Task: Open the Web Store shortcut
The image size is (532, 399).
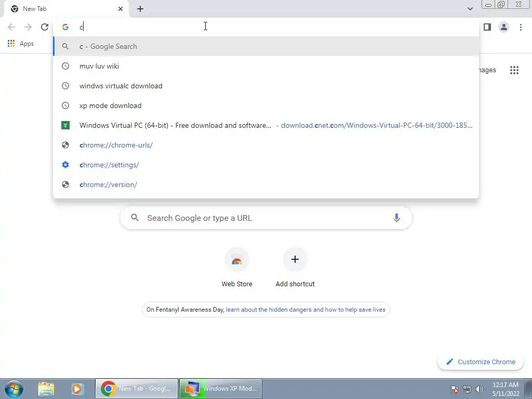Action: click(x=237, y=268)
